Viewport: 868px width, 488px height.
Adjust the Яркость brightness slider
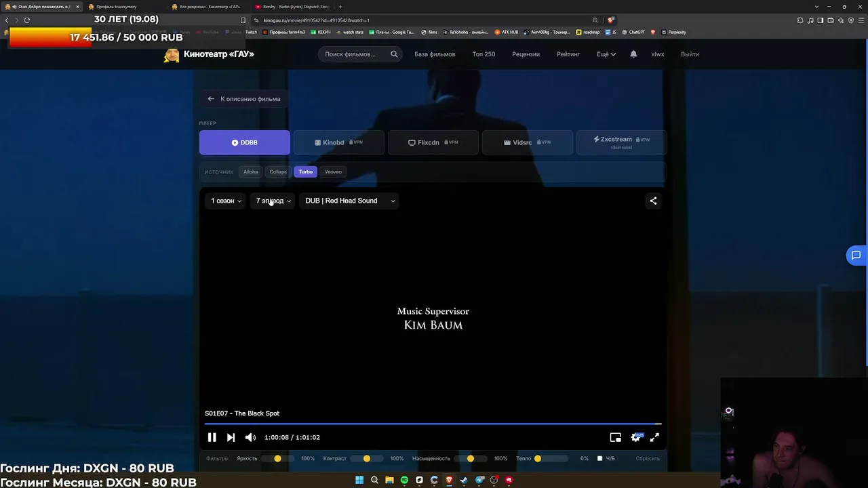tap(277, 459)
